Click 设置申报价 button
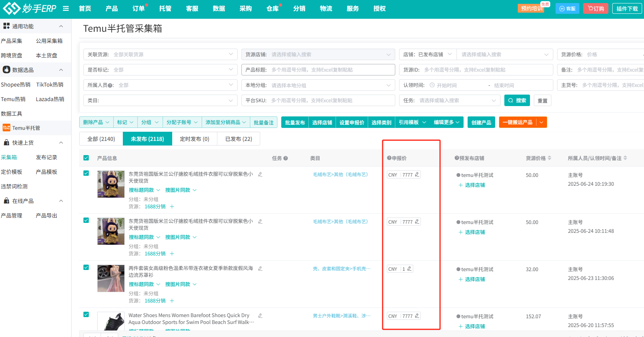Image resolution: width=644 pixels, height=337 pixels. (x=352, y=122)
